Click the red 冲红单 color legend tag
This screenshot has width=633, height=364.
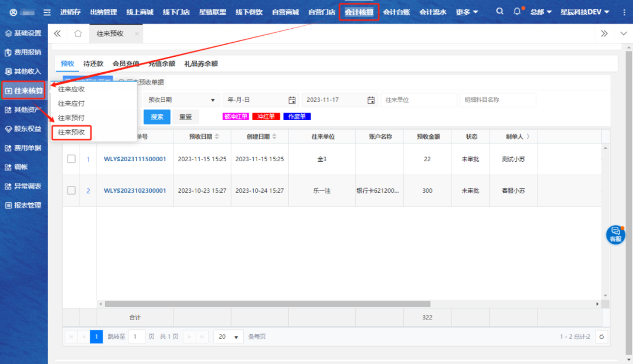[x=266, y=117]
